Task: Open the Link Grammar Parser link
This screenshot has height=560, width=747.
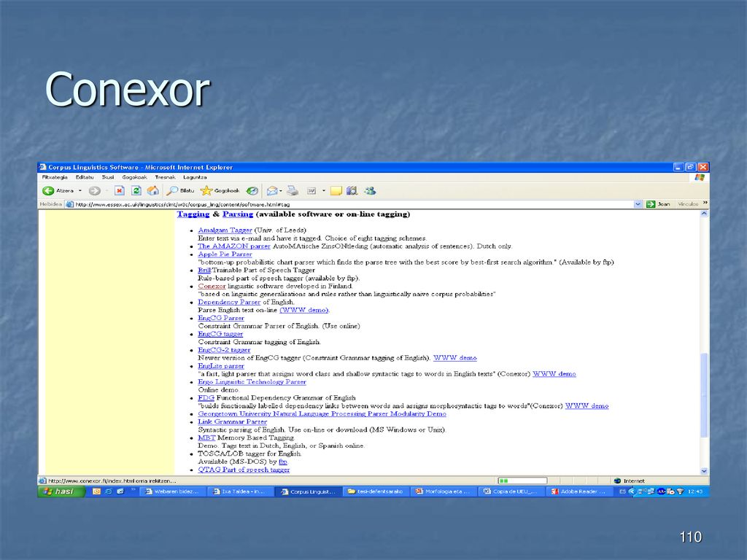Action: coord(233,422)
